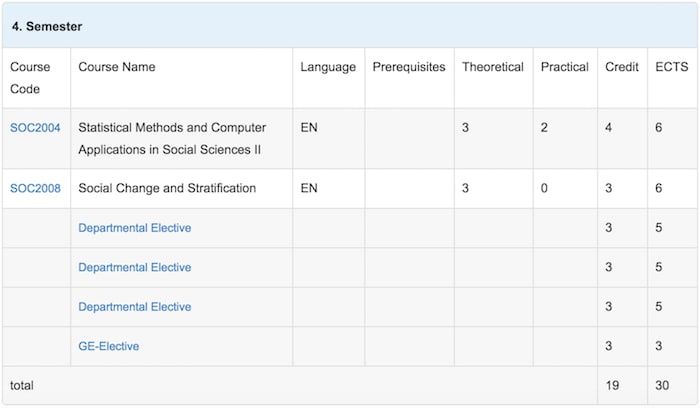Click the 4. Semester heading bar
The height and width of the screenshot is (408, 700).
[350, 26]
